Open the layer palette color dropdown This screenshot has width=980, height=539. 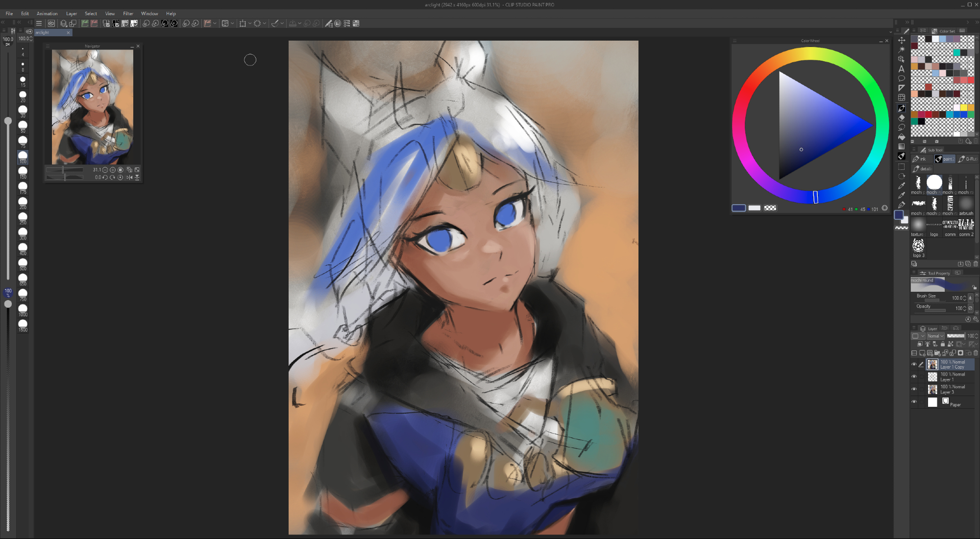(x=917, y=336)
